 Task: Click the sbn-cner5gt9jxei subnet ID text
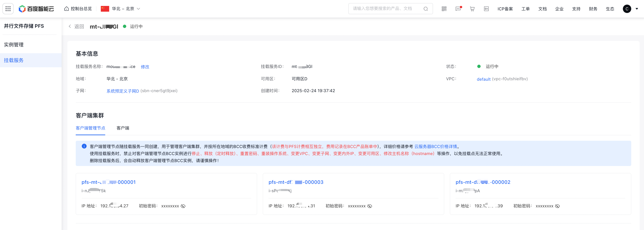tap(159, 91)
